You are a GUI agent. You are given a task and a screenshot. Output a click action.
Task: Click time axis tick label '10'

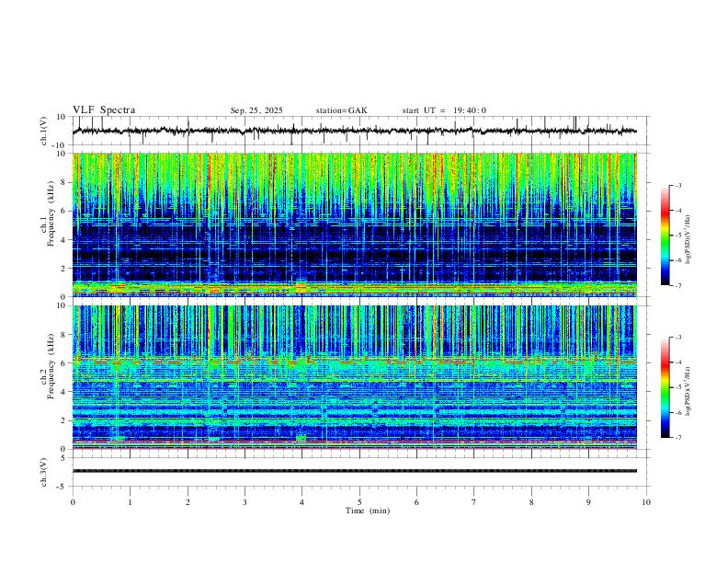point(646,502)
